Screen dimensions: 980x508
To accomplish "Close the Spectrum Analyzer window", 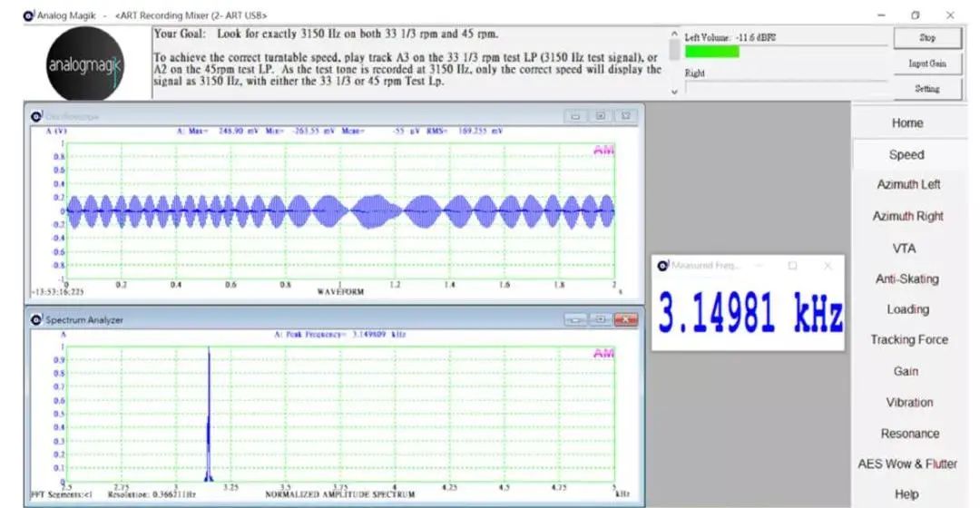I will click(625, 319).
